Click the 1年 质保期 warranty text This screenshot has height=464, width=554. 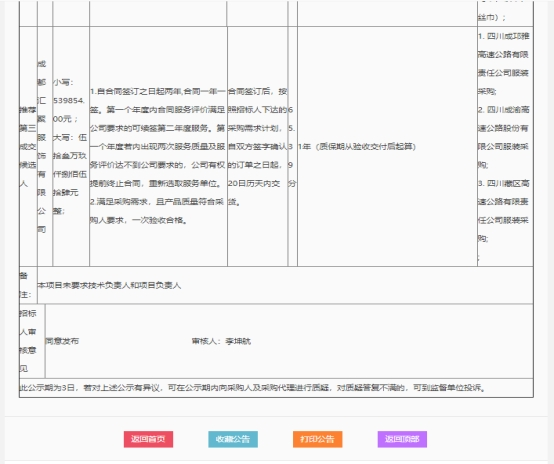357,146
